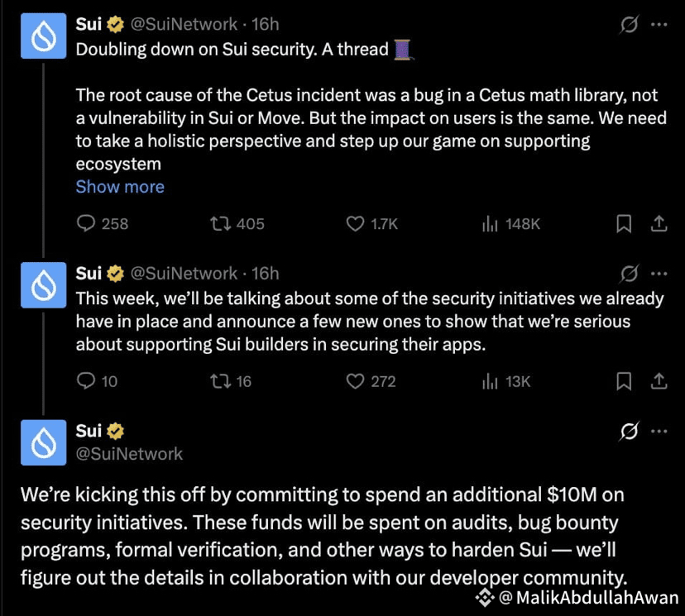The height and width of the screenshot is (616, 685).
Task: Repost the first tweet with 405 reposts
Action: coord(221,223)
